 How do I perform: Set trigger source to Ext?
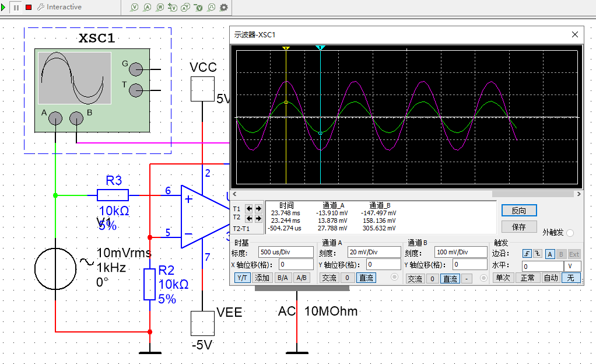coord(574,254)
